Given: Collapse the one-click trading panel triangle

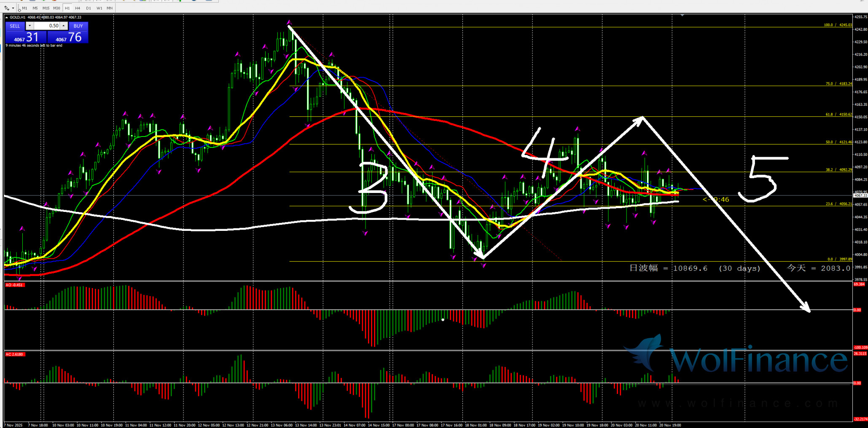Looking at the screenshot, I should point(7,17).
